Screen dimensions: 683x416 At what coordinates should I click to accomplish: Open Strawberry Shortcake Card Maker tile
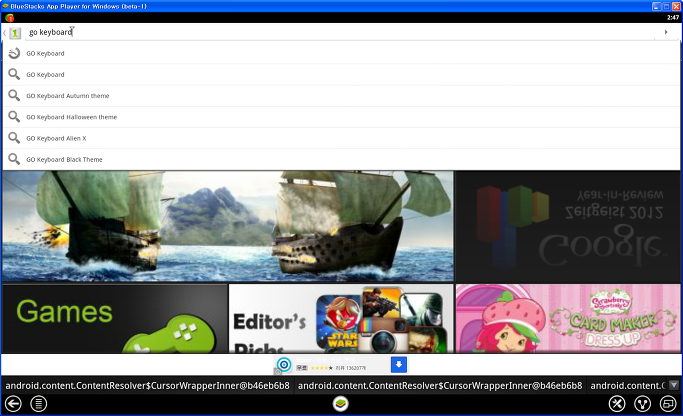[568, 318]
